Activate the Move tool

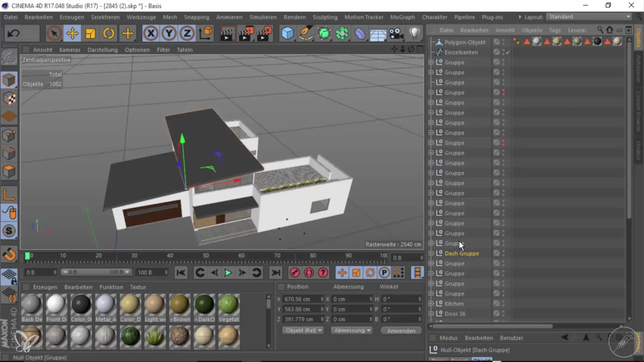coord(72,33)
